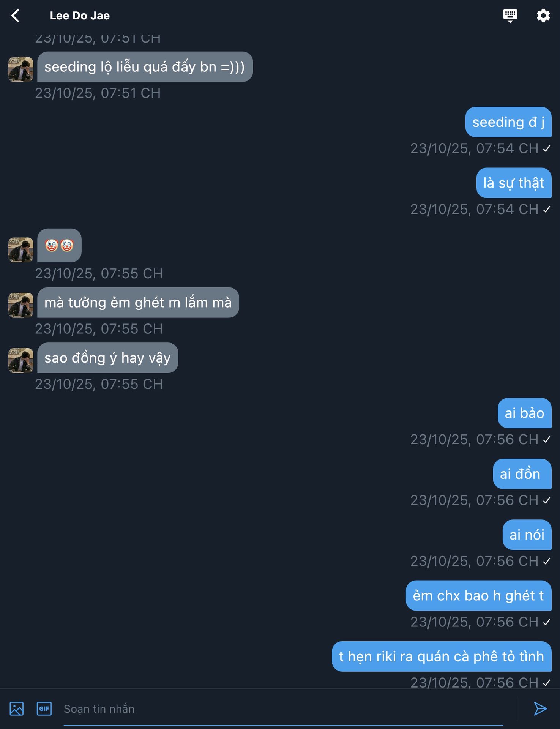Open the GIF picker
560x729 pixels.
point(44,708)
